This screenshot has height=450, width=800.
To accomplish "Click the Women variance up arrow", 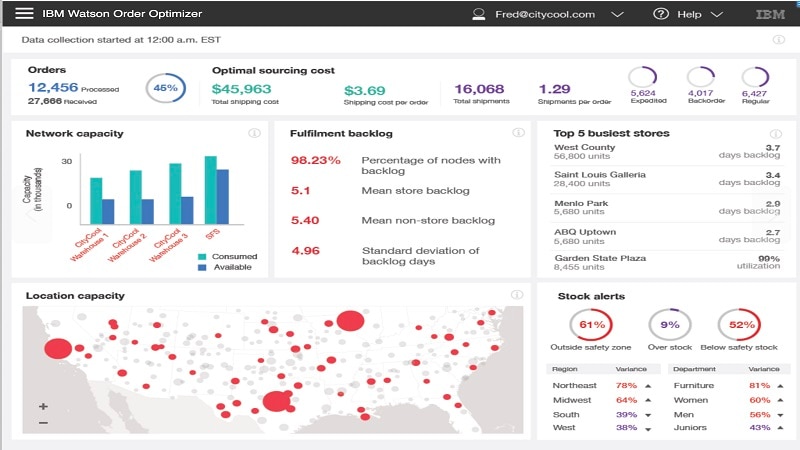I will click(x=780, y=400).
